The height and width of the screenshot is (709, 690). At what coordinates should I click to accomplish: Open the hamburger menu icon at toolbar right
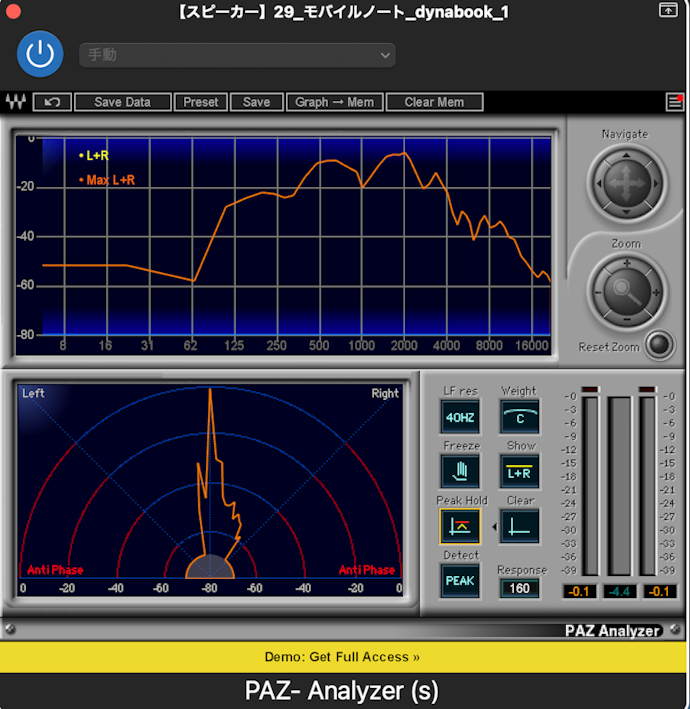(x=675, y=102)
